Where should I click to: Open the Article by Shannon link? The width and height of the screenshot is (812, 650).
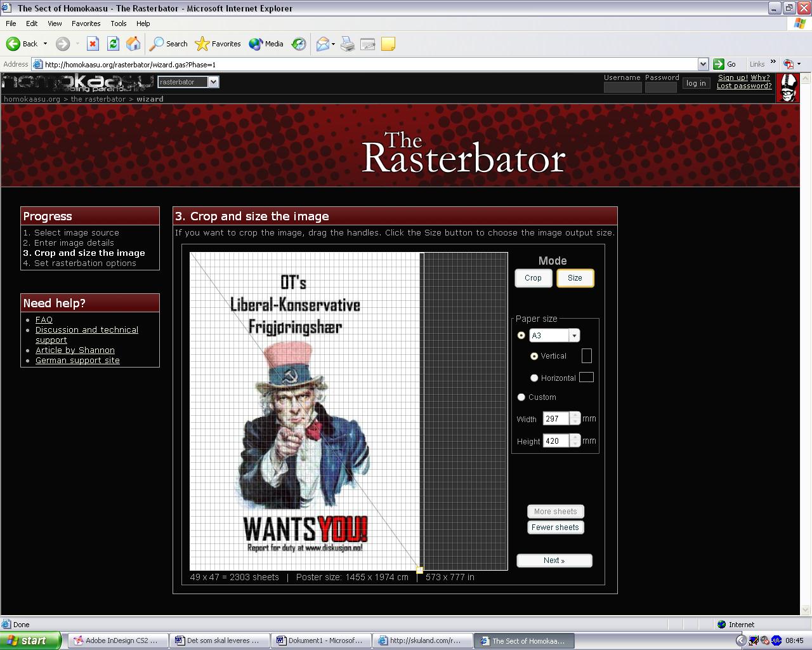pos(75,350)
